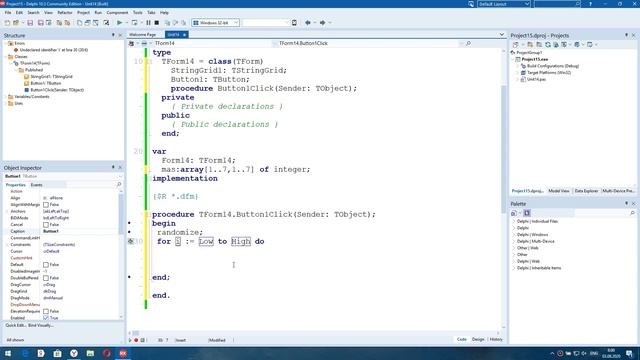Run the project with the green play button
This screenshot has height=360, width=640.
click(119, 23)
